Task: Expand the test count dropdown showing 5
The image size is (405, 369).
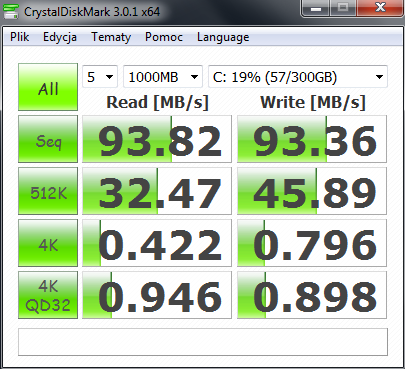Action: click(100, 77)
